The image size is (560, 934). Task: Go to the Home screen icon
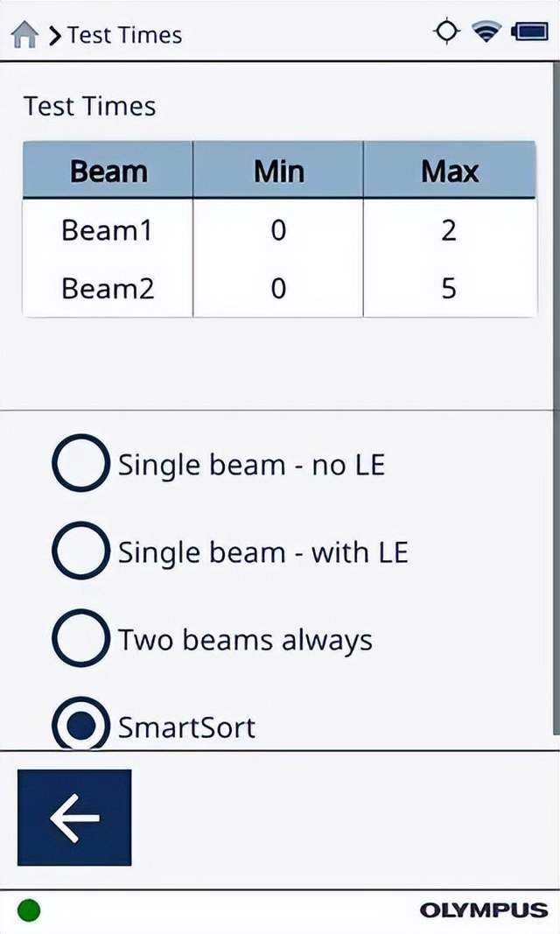tap(25, 35)
